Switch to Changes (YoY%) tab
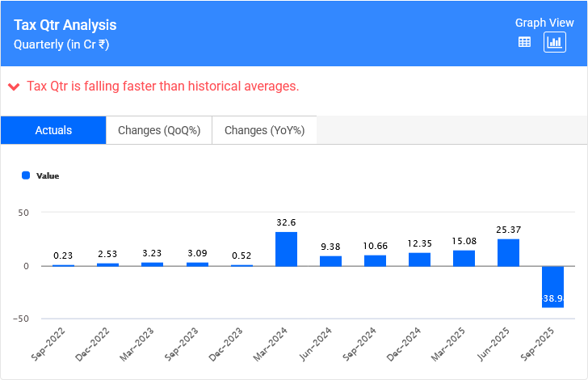Image resolution: width=588 pixels, height=380 pixels. pyautogui.click(x=264, y=130)
